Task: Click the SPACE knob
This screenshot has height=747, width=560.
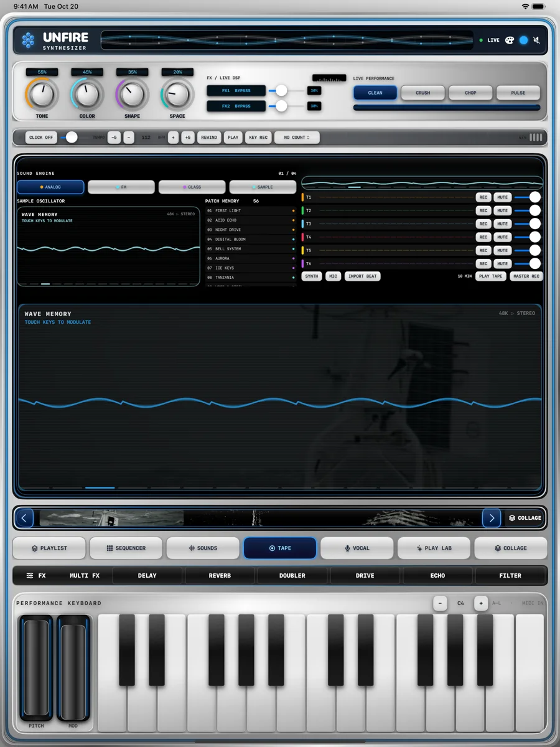Action: (x=177, y=95)
